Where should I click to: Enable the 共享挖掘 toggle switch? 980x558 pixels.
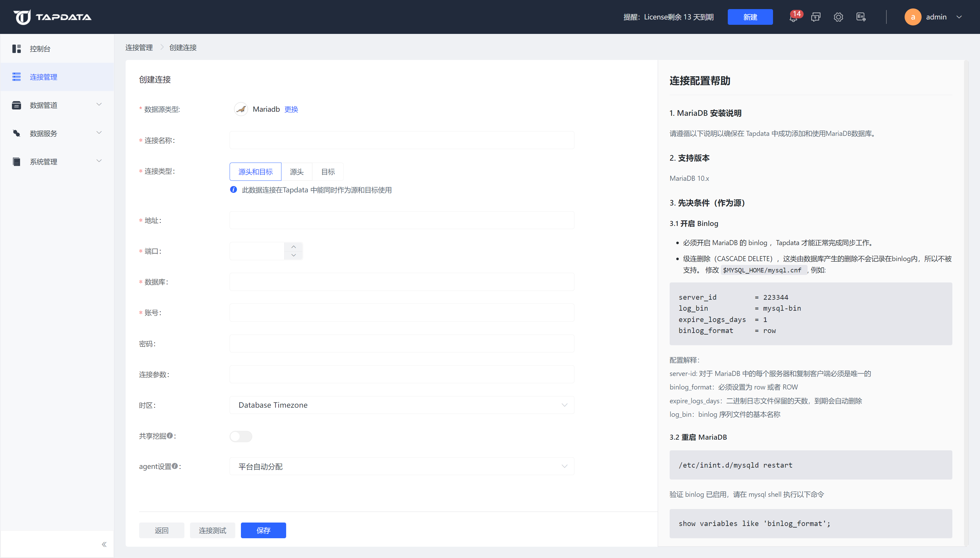241,436
